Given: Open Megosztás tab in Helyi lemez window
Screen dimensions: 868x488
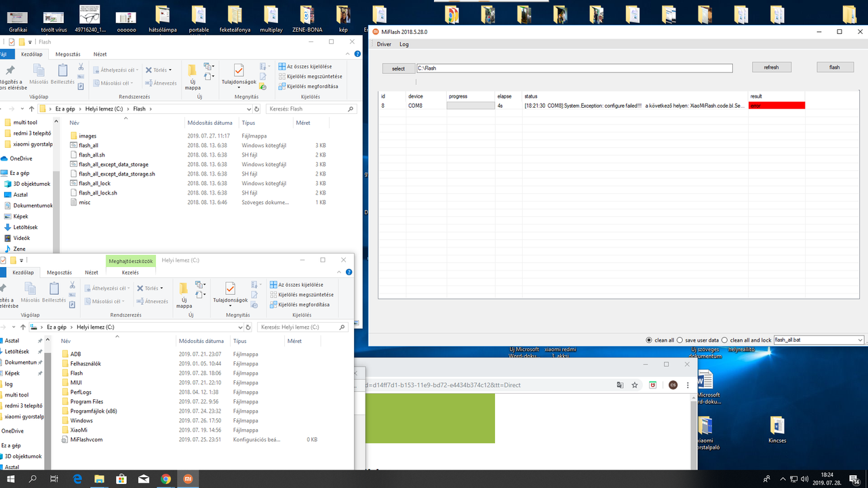Looking at the screenshot, I should click(x=59, y=272).
